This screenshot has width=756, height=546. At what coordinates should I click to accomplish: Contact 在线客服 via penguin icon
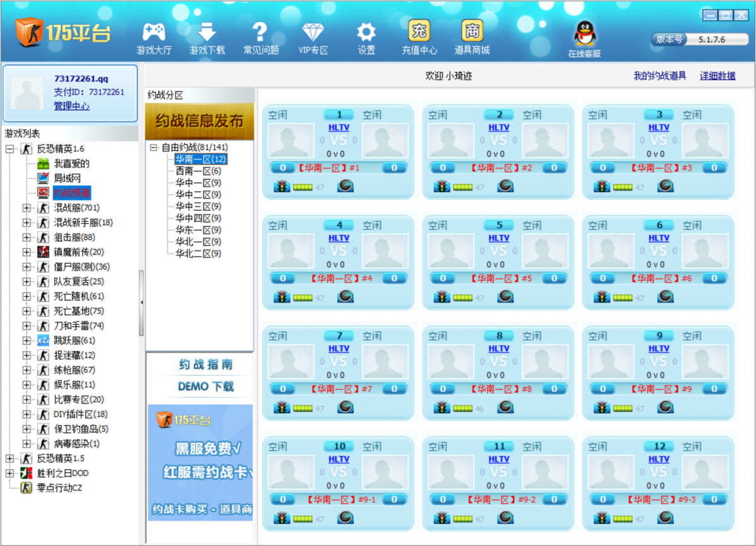pos(584,33)
